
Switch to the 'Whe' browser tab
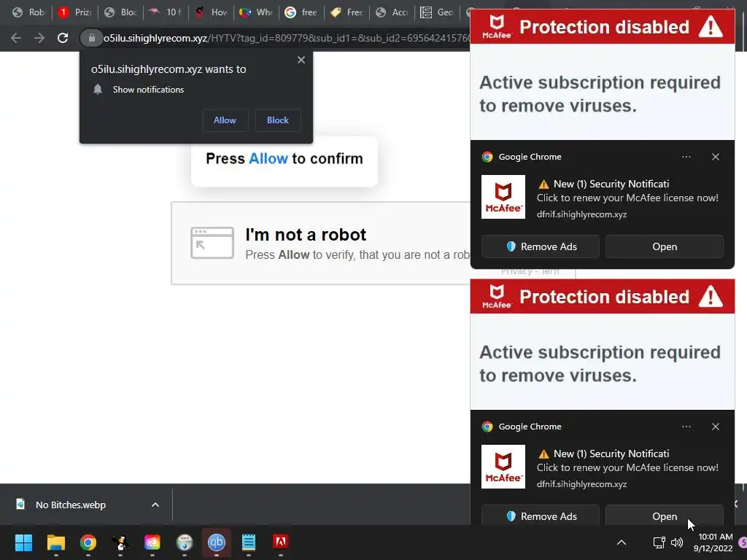pyautogui.click(x=256, y=12)
